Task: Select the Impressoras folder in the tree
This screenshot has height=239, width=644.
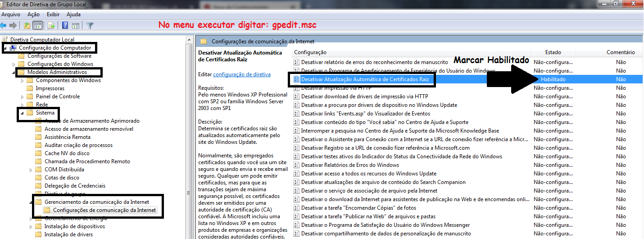Action: point(50,88)
